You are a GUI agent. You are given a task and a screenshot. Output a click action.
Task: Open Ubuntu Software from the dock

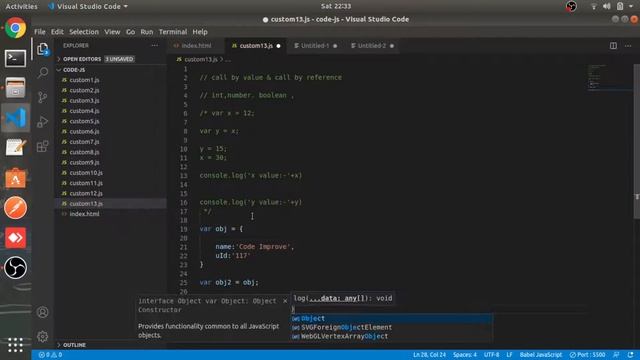16,178
